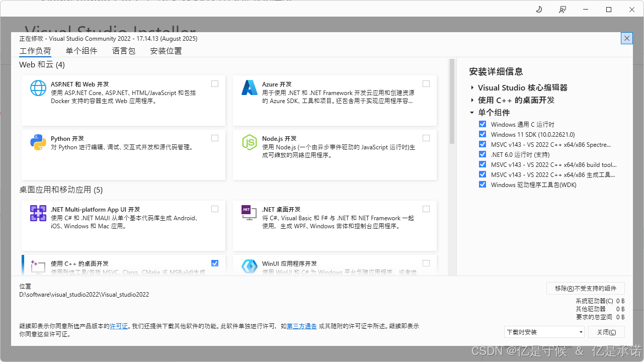Click the 要求的总空间 0 B text
Screen dimensions: 644x362
[x=600, y=317]
